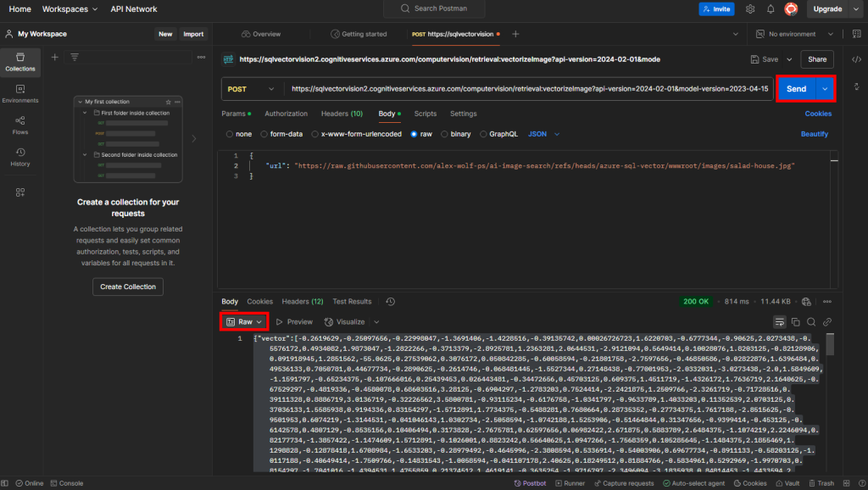Switch to the request Settings tab
The height and width of the screenshot is (490, 868).
(463, 114)
